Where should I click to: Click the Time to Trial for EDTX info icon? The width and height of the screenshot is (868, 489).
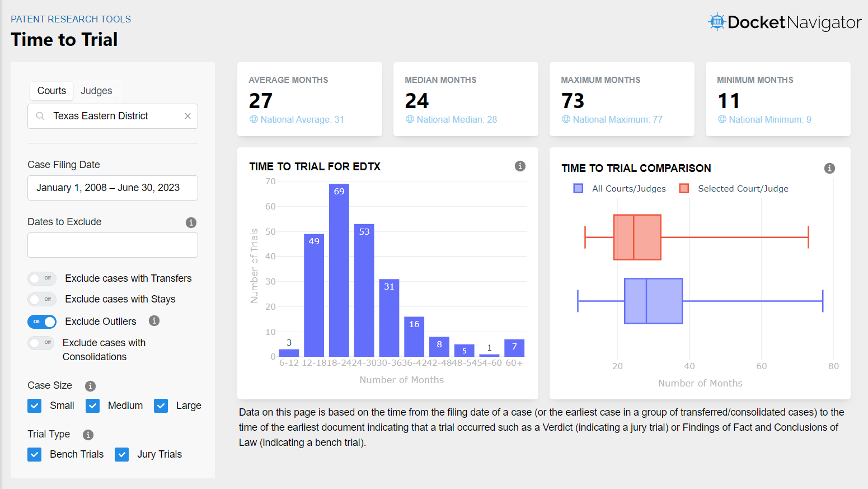(x=520, y=166)
